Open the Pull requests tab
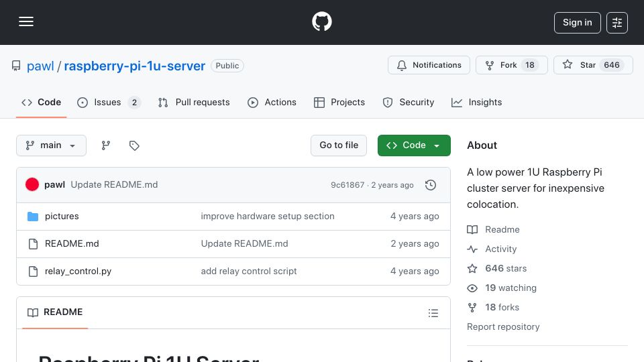Screen dimensions: 644x362 tap(194, 102)
